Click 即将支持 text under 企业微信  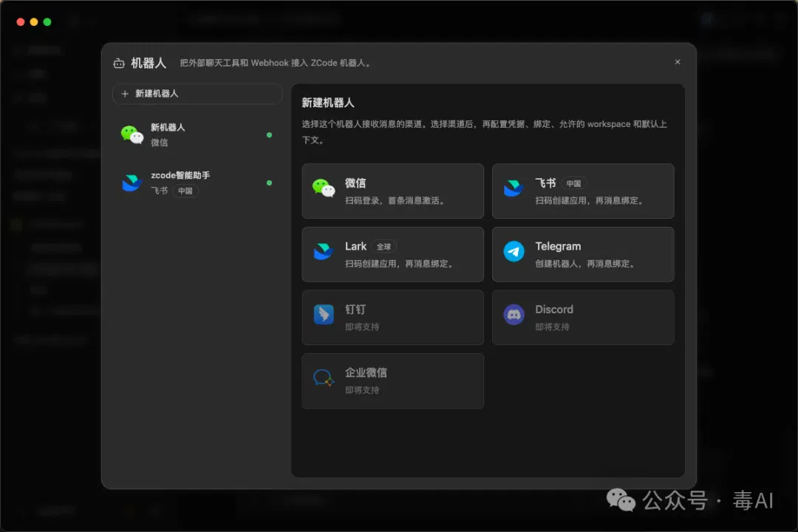tap(362, 390)
